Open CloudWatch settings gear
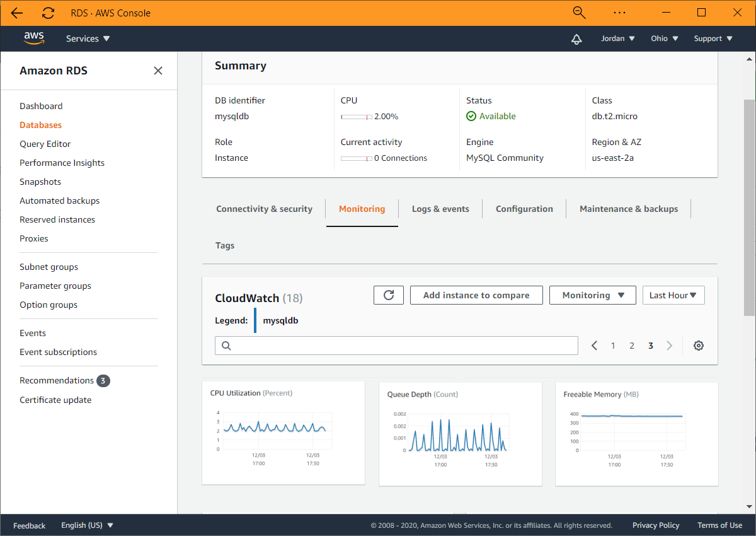The height and width of the screenshot is (536, 756). (698, 346)
